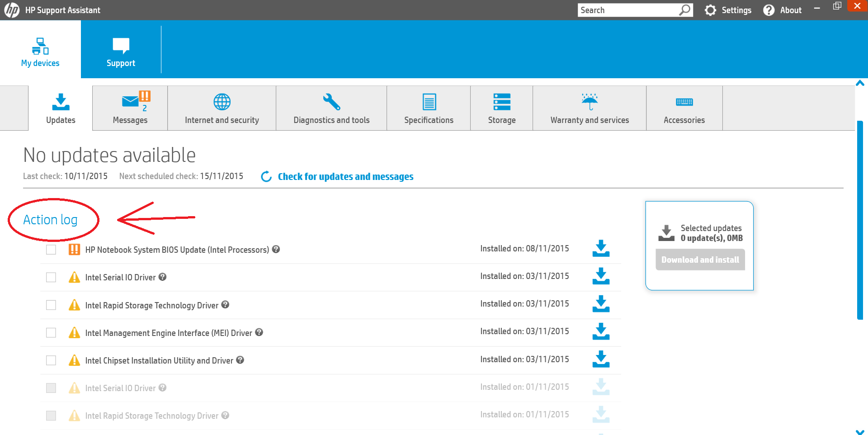Click download icon for Intel Chipset Installation row
This screenshot has width=868, height=435.
[601, 359]
